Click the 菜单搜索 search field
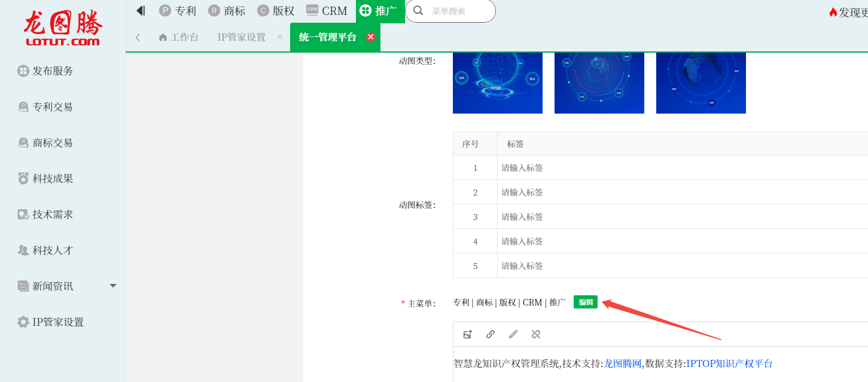 tap(458, 11)
